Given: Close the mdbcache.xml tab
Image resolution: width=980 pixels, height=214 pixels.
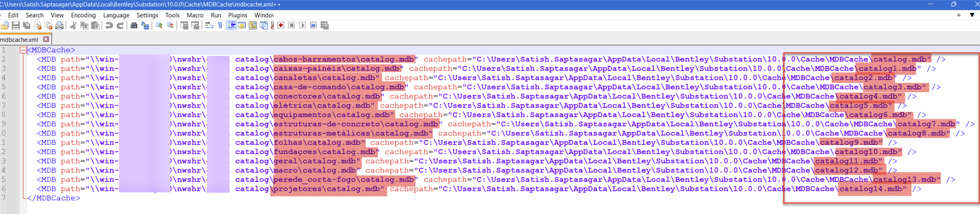Looking at the screenshot, I should 46,39.
